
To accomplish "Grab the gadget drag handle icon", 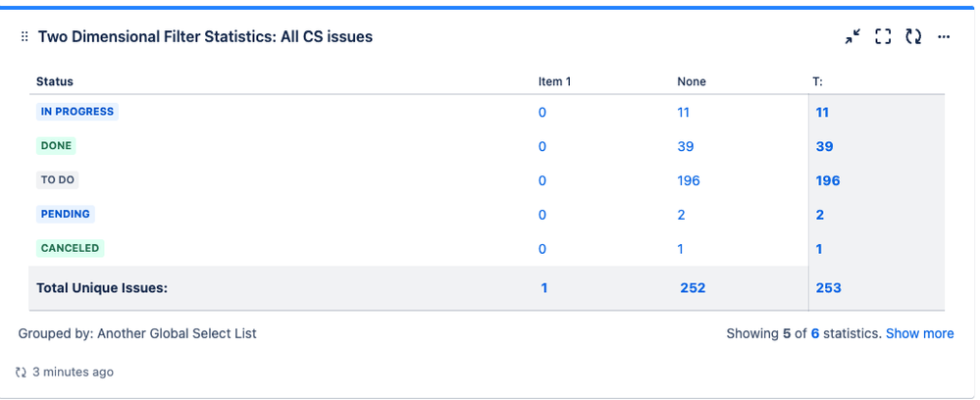I will coord(25,37).
